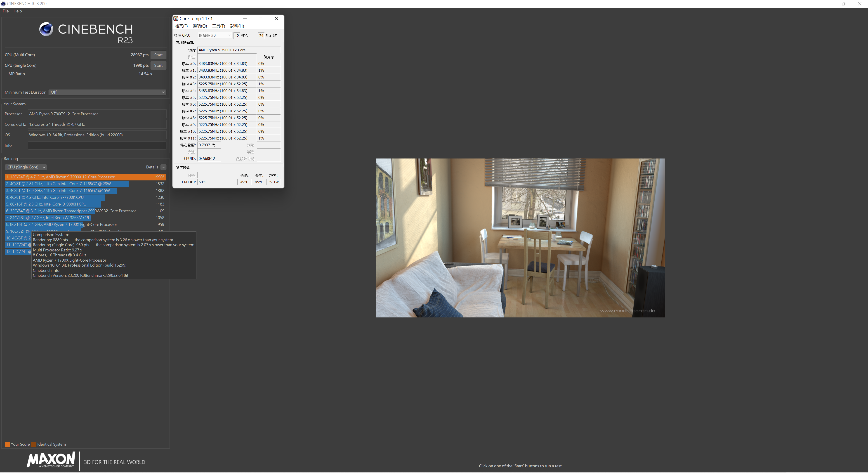The width and height of the screenshot is (868, 473).
Task: Click the 頻率 #0 frequency value
Action: 227,64
